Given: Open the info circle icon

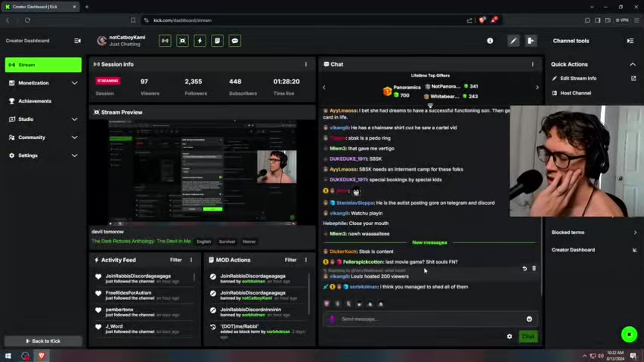Looking at the screenshot, I should (x=490, y=41).
